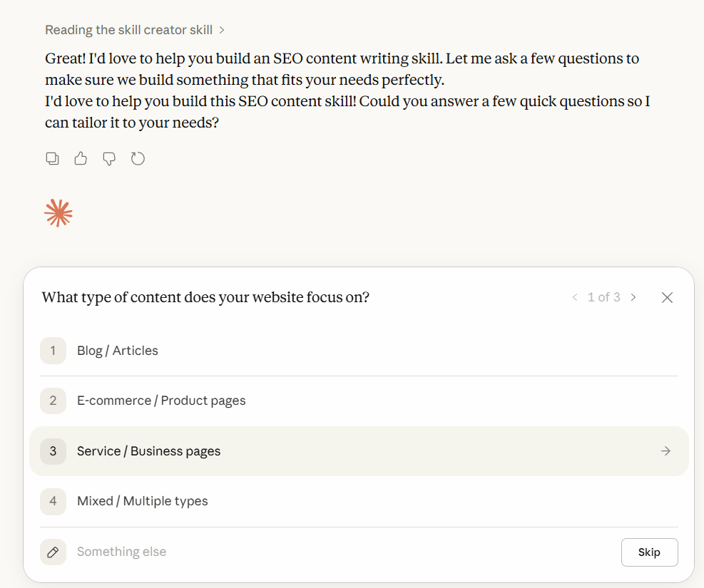Skip the current question
704x588 pixels.
649,552
